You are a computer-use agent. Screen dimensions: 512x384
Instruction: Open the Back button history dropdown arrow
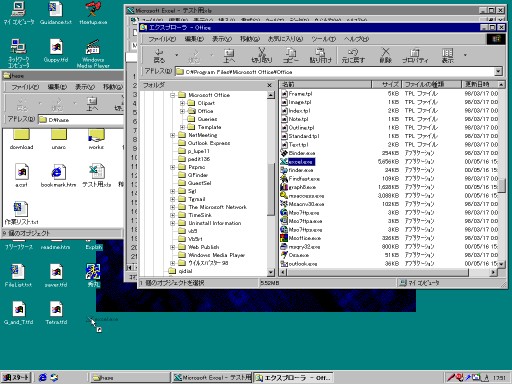point(177,55)
